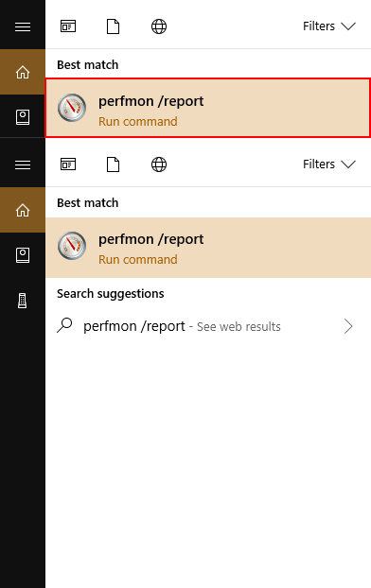Viewport: 371px width, 588px height.
Task: Open the Notebook icon in lower panel sidebar
Action: coord(23,255)
